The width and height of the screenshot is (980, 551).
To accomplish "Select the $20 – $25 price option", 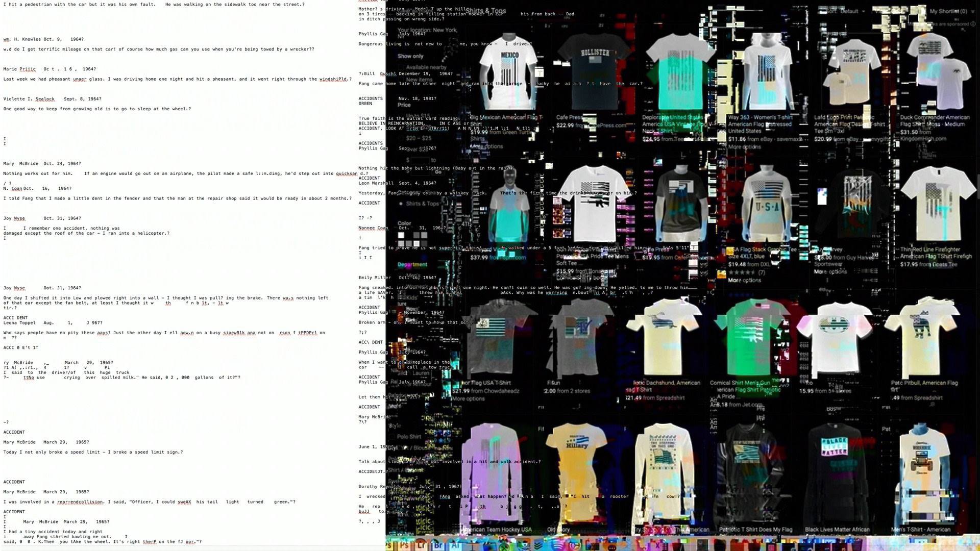I will 419,138.
